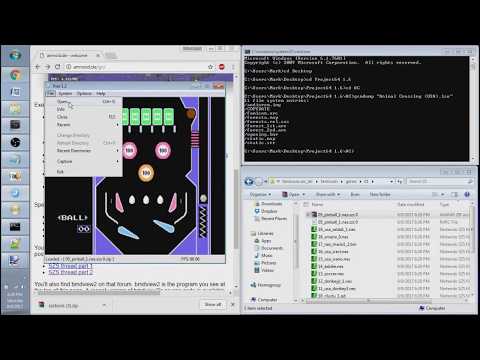480x360 pixels.
Task: Follow the SZS thread part 1 link
Action: (x=70, y=266)
